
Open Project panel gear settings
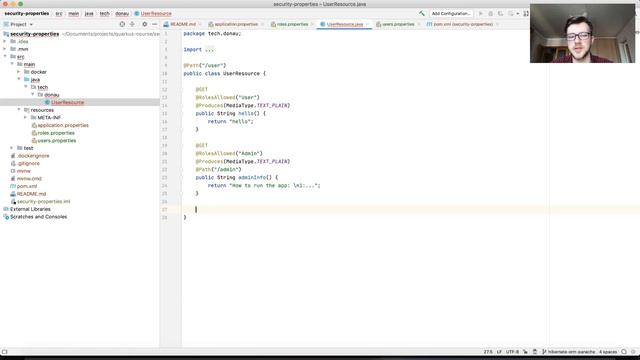click(x=144, y=24)
